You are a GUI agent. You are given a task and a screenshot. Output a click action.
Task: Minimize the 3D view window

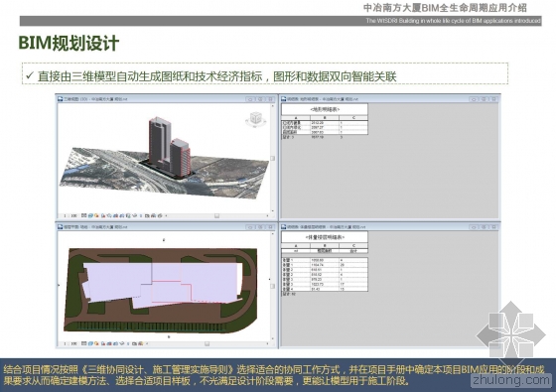tap(250, 99)
